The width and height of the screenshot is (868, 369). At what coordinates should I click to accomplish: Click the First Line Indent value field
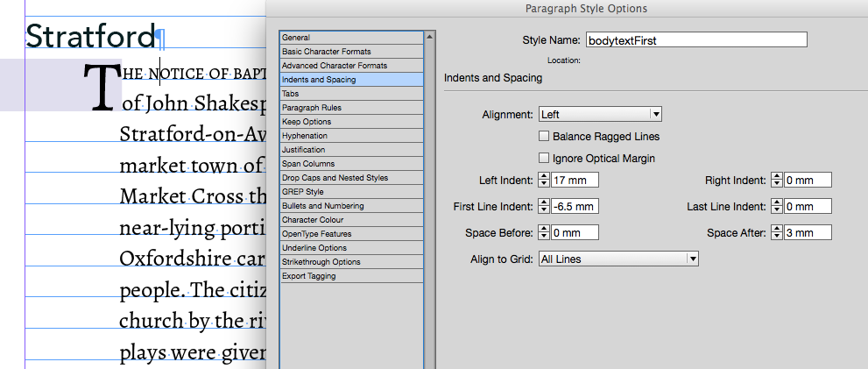[x=575, y=207]
